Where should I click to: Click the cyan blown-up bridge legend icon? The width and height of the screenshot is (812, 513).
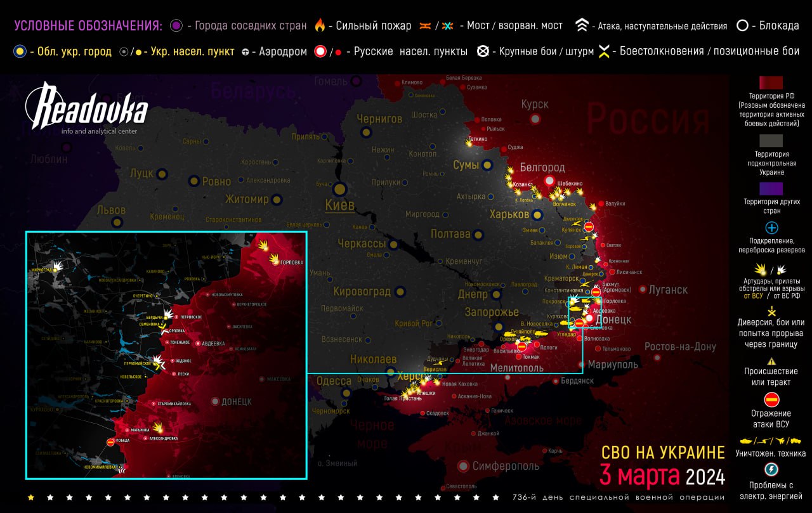click(447, 26)
